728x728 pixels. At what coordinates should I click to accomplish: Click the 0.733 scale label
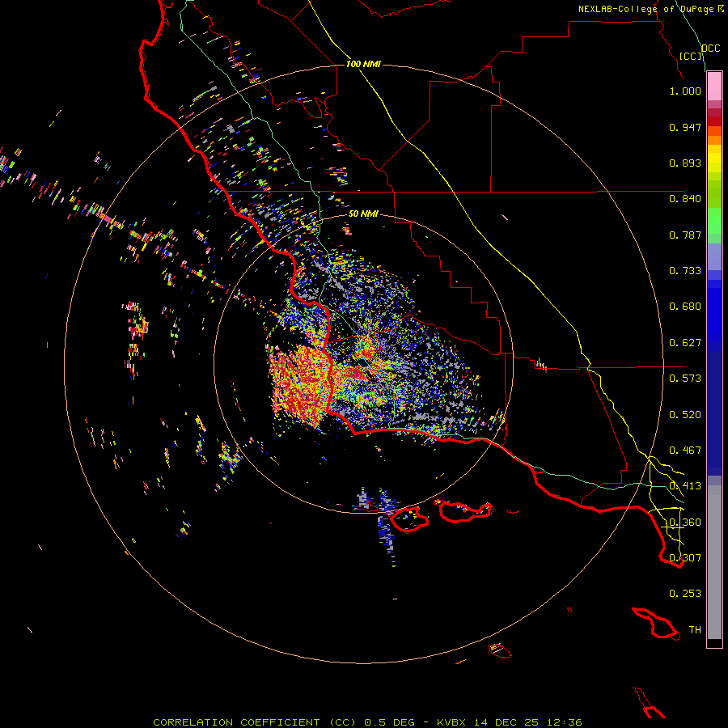(x=685, y=271)
